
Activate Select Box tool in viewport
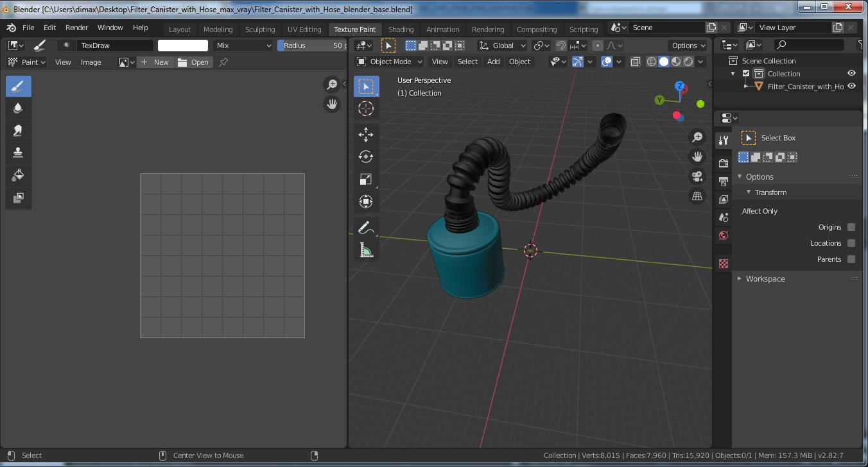pos(366,86)
